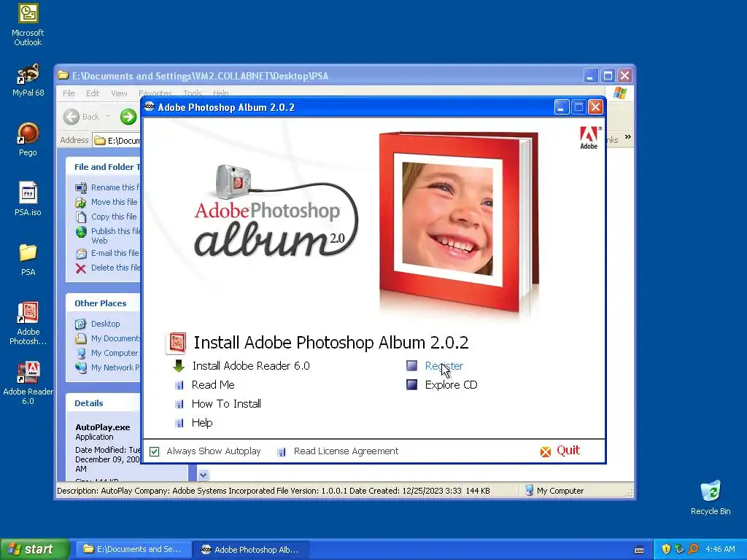Click the taskbar clock showing 4:46 AM
Screen dimensions: 747x560
point(720,549)
